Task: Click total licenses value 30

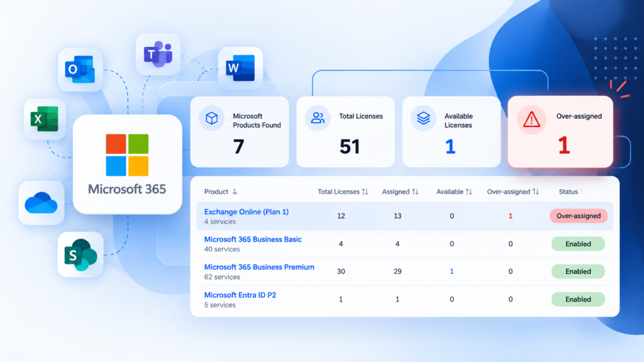Action: click(341, 271)
